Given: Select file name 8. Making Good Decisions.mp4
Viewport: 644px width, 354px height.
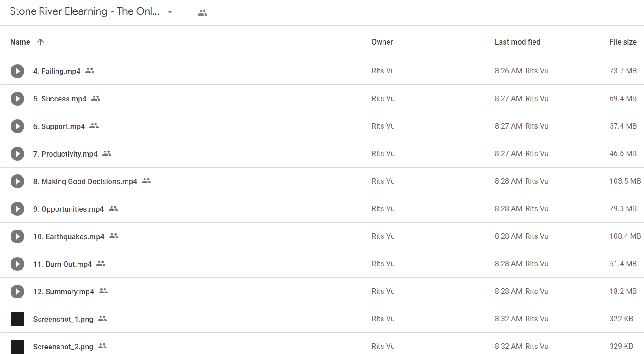Looking at the screenshot, I should [85, 181].
